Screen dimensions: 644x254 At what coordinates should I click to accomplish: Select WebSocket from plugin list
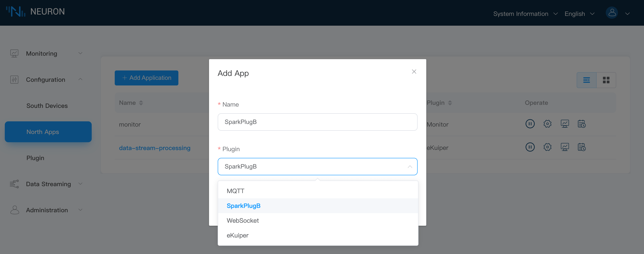click(x=242, y=221)
